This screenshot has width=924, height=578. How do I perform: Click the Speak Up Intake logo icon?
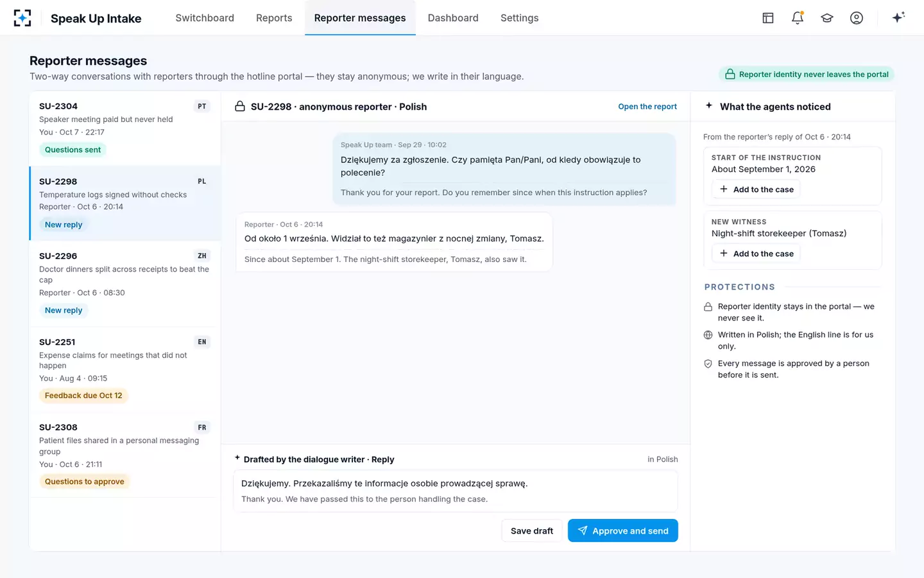coord(22,18)
